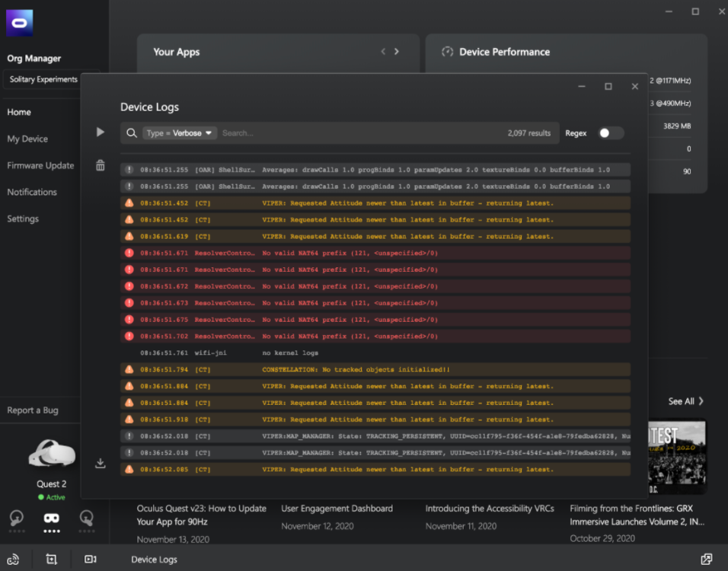Click the play button in Device Logs
The width and height of the screenshot is (728, 571).
pyautogui.click(x=101, y=132)
